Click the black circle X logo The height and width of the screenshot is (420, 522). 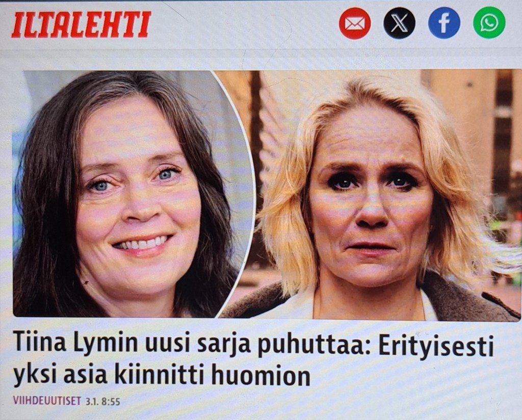pos(399,23)
